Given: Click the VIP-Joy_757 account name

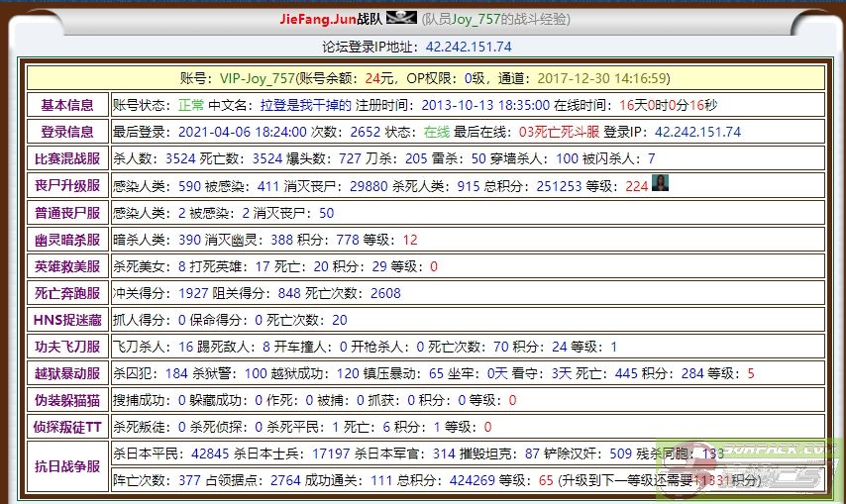Looking at the screenshot, I should coord(257,78).
